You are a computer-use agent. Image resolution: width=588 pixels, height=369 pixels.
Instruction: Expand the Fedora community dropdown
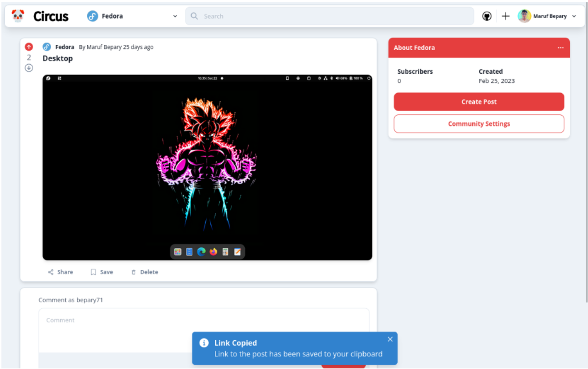pyautogui.click(x=175, y=16)
